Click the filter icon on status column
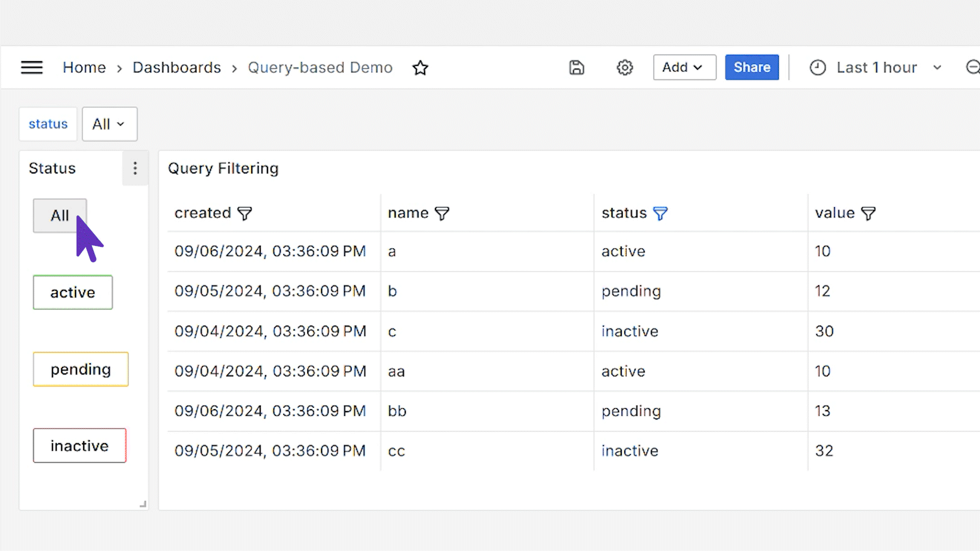This screenshot has width=980, height=551. pos(659,213)
